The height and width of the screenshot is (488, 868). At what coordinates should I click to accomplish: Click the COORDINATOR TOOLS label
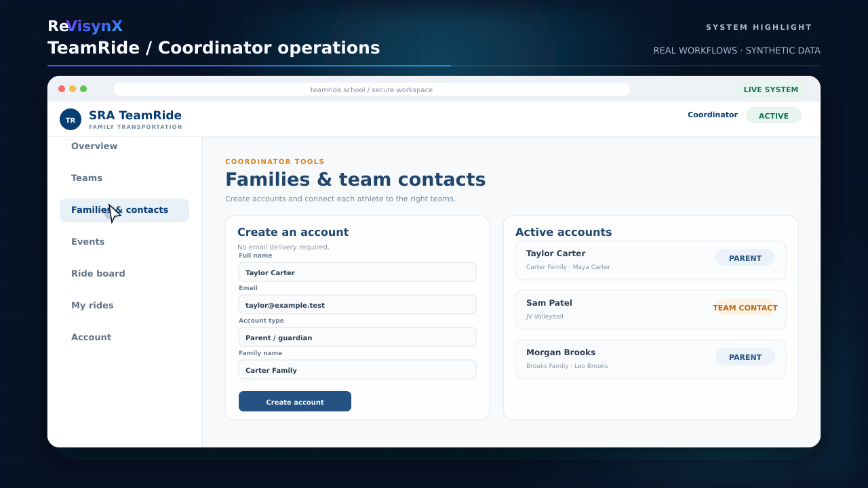pyautogui.click(x=275, y=162)
